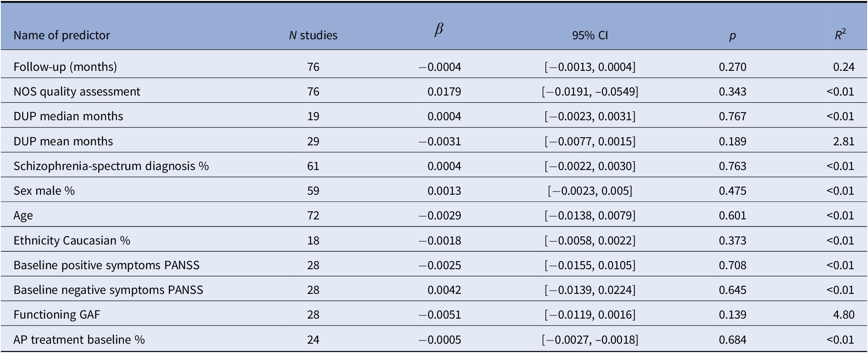Select the "NOS quality assessment" predictor cell
Viewport: 868px width, 353px height.
tap(77, 91)
